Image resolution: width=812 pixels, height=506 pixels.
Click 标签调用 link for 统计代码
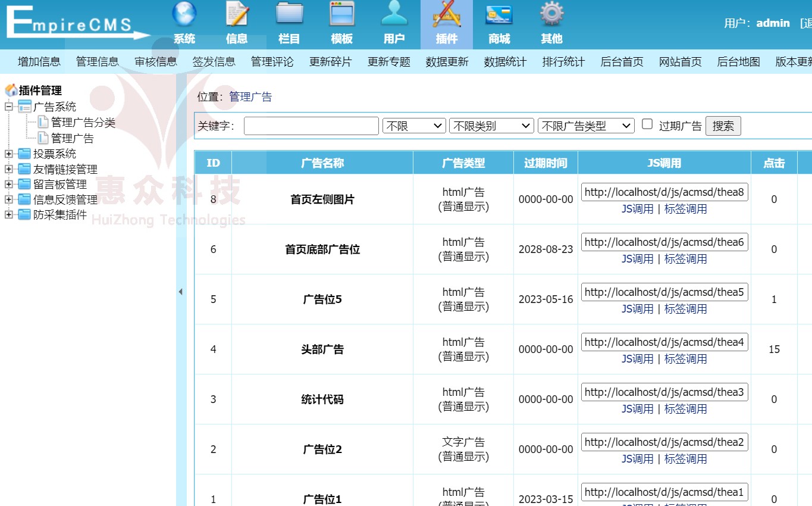pos(686,409)
